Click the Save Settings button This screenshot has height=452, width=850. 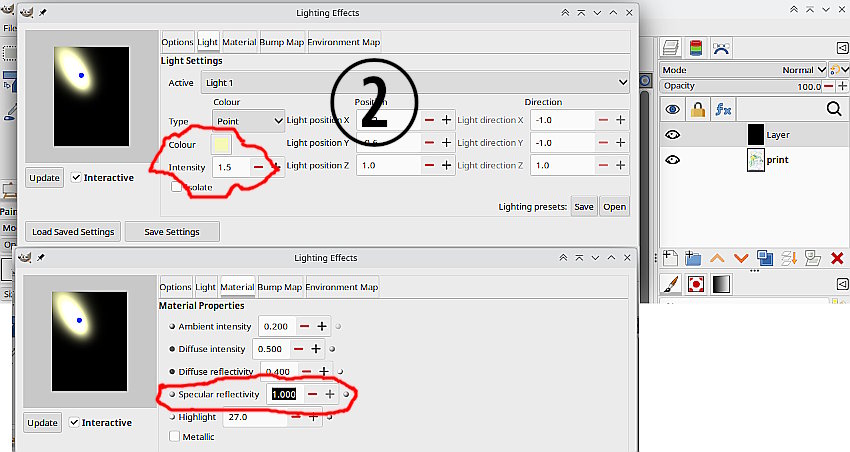pyautogui.click(x=172, y=231)
